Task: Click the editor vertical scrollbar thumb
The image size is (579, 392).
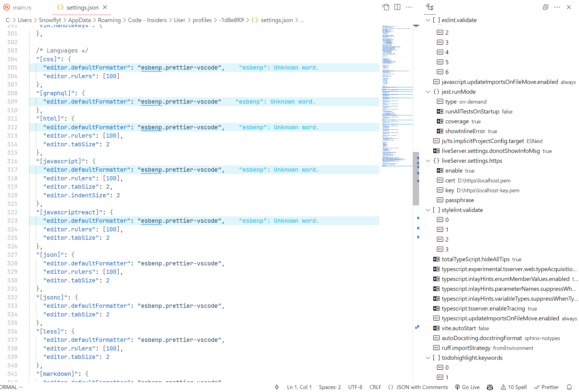Action: coord(416,179)
